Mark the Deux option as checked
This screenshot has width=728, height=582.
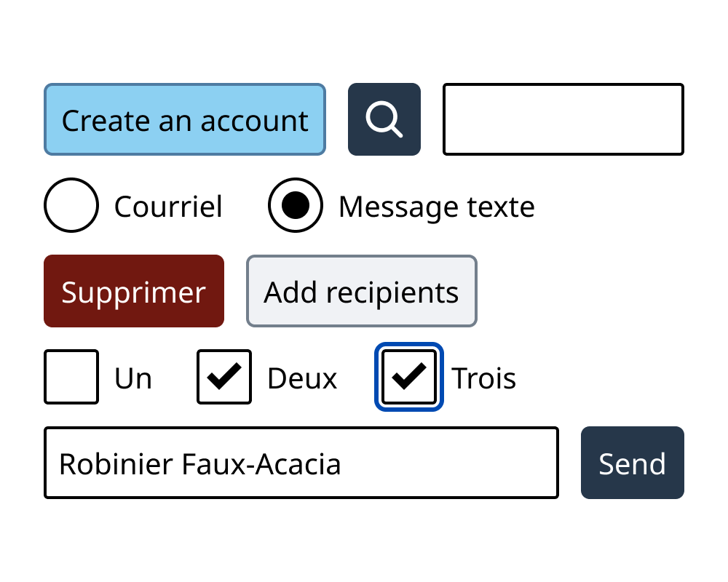point(223,377)
